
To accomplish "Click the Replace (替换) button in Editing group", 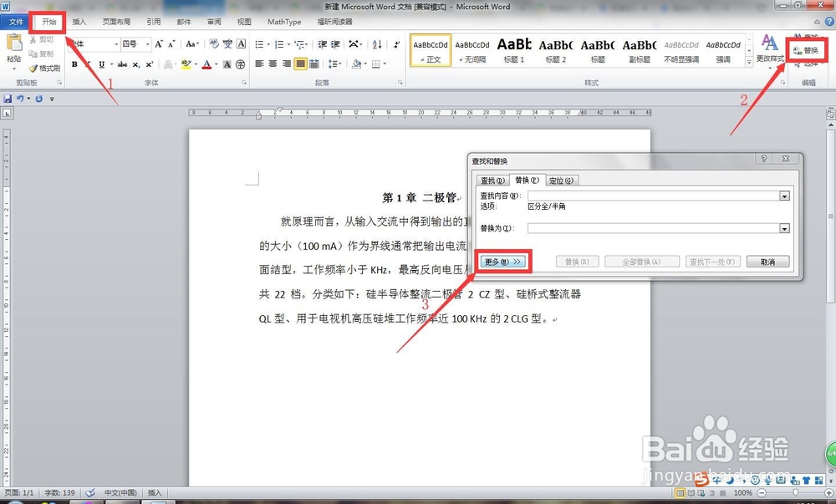I will coord(807,50).
